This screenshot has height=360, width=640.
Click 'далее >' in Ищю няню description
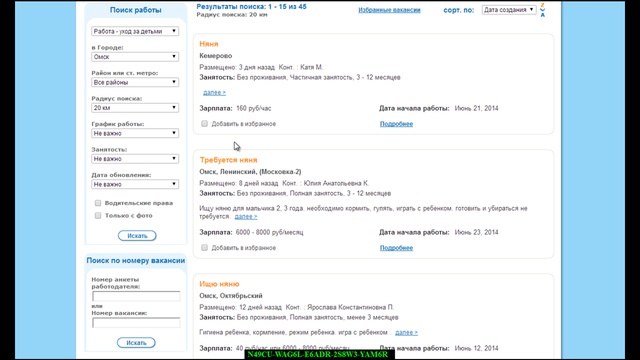(x=407, y=332)
